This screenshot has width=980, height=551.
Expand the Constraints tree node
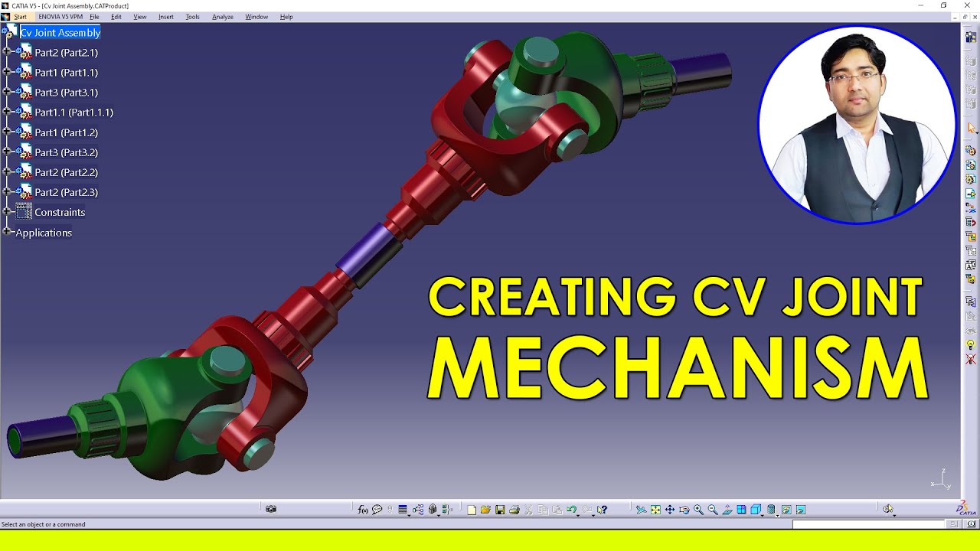pyautogui.click(x=7, y=212)
